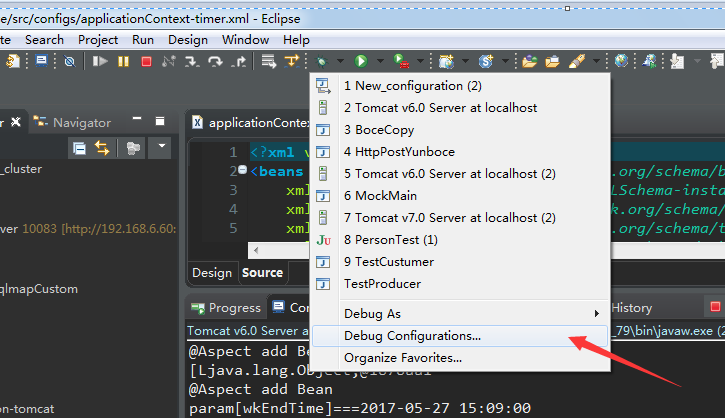Open the Project menu

point(98,40)
